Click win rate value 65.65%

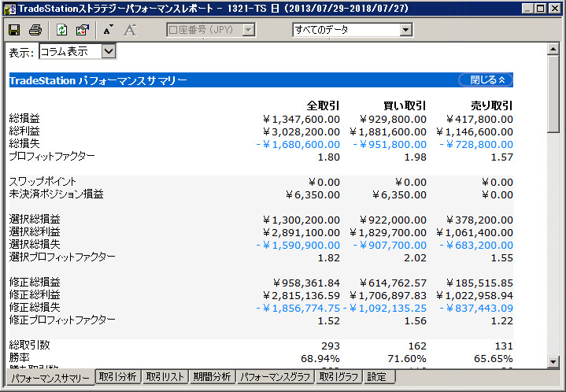[493, 358]
